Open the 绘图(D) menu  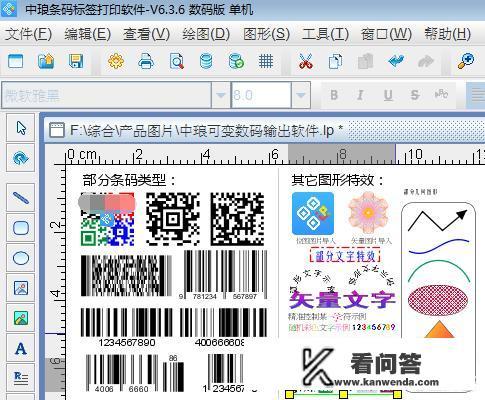tap(206, 34)
